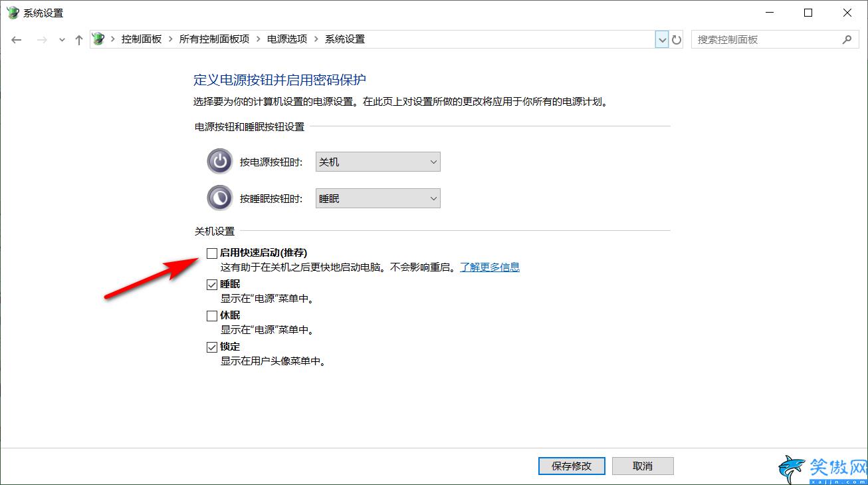Click the power button icon
This screenshot has width=868, height=485.
(220, 162)
